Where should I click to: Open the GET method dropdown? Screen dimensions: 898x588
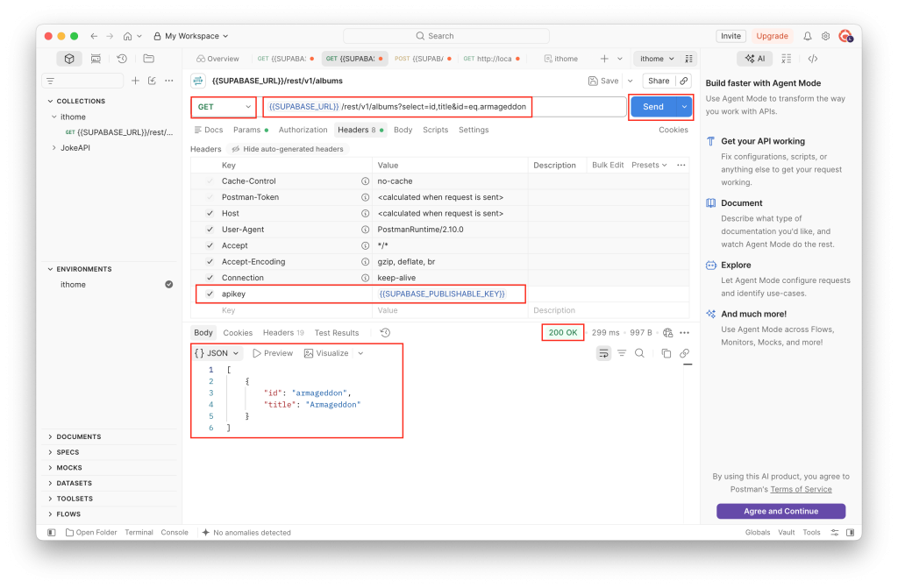coord(224,107)
